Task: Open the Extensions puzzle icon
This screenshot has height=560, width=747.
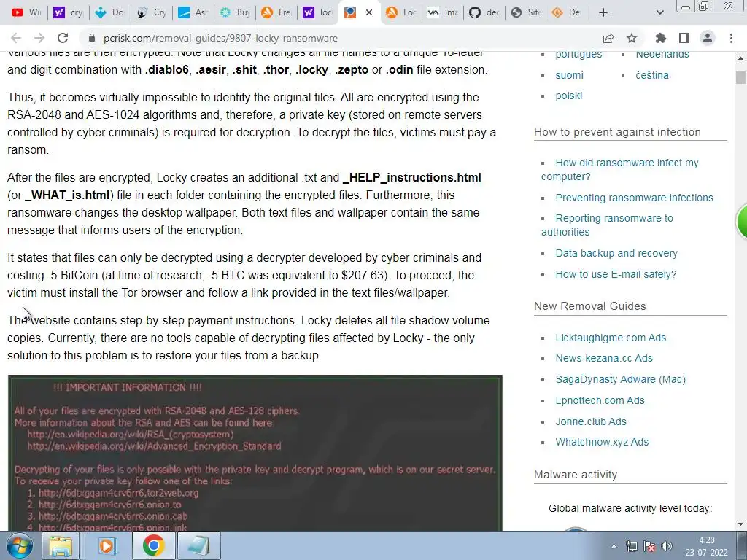Action: [661, 38]
